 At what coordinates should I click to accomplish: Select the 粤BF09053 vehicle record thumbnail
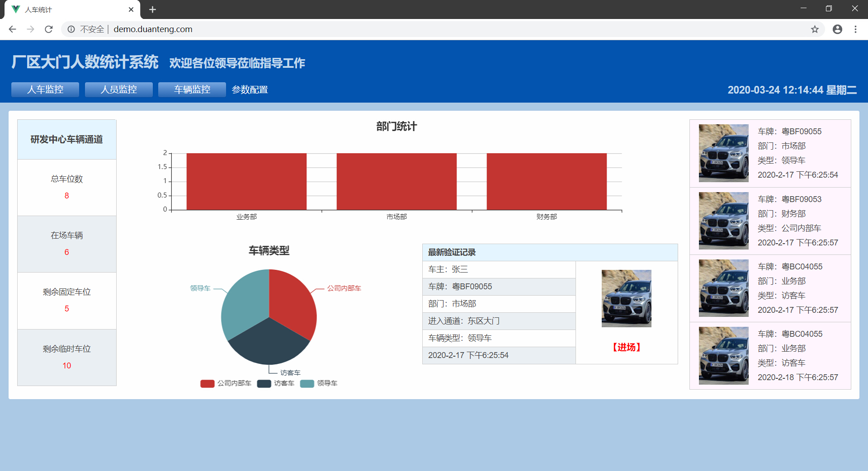pyautogui.click(x=723, y=221)
